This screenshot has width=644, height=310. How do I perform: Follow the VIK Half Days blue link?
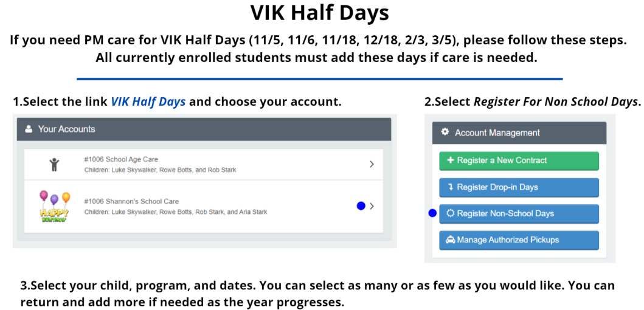tap(148, 102)
